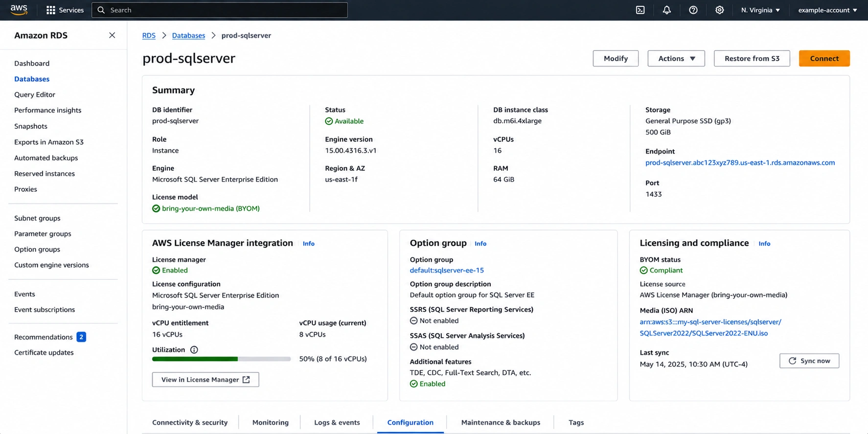This screenshot has width=868, height=434.
Task: Open Subnet groups in sidebar
Action: pyautogui.click(x=37, y=218)
